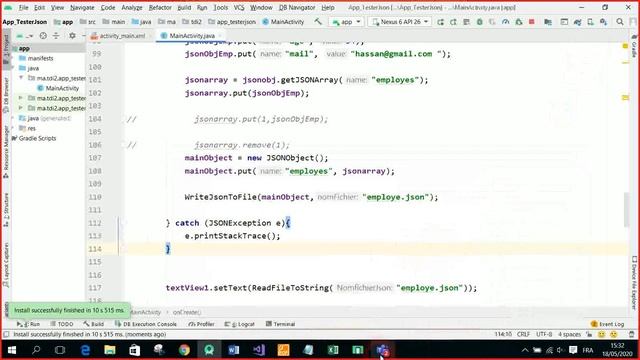Viewport: 640px width, 360px height.
Task: Toggle the Project tool window sidebar tab
Action: [6, 49]
